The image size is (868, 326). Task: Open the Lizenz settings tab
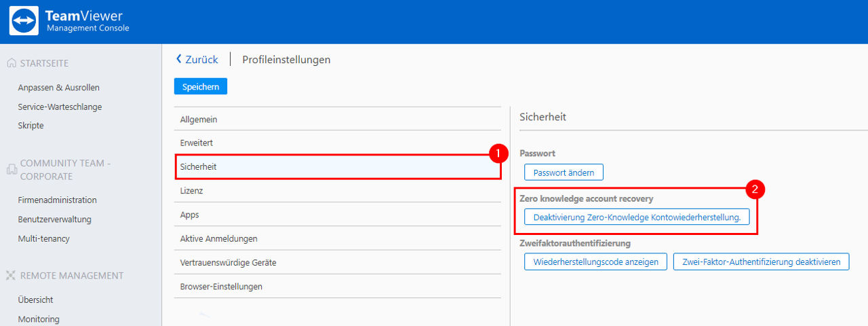pos(337,191)
